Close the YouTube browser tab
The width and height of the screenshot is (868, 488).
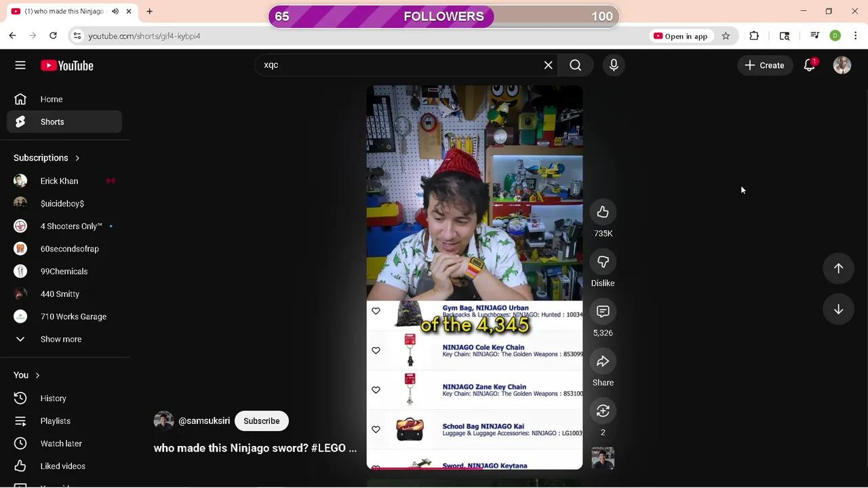tap(129, 12)
